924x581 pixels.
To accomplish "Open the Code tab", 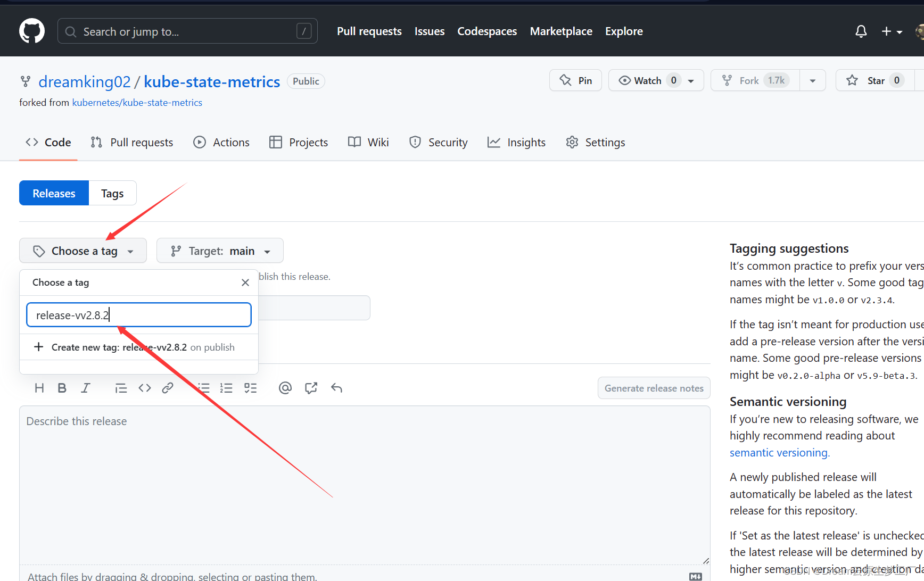I will [x=48, y=143].
